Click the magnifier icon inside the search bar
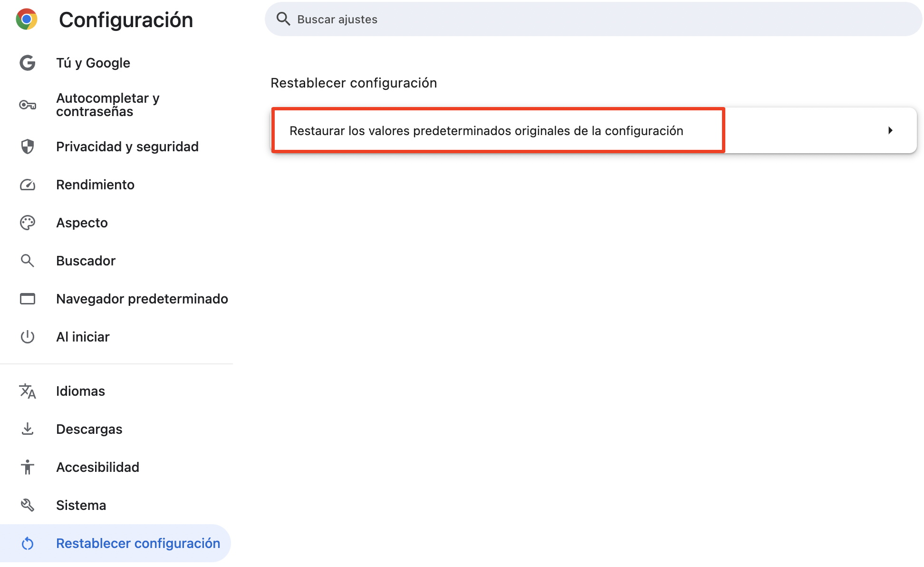The width and height of the screenshot is (924, 567). 284,19
